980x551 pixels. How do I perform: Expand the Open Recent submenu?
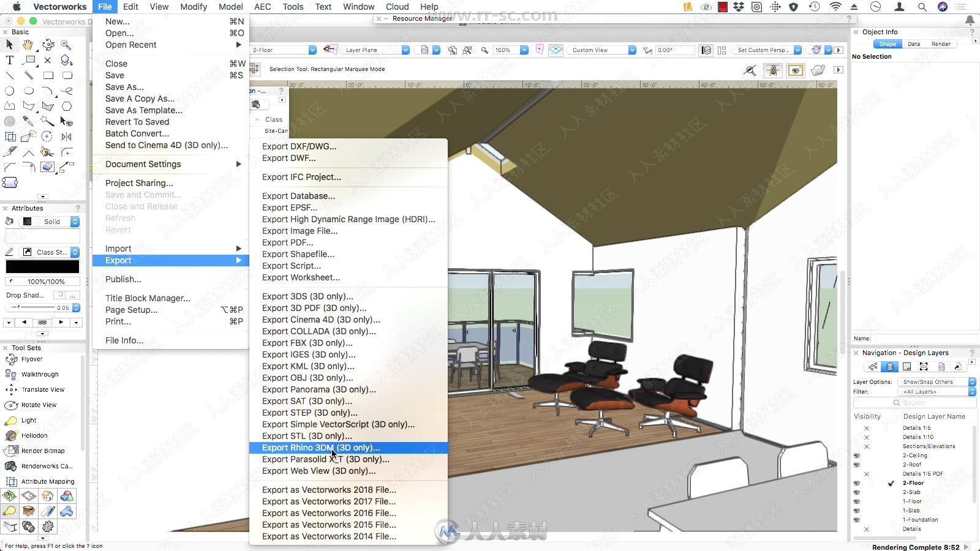pos(171,45)
